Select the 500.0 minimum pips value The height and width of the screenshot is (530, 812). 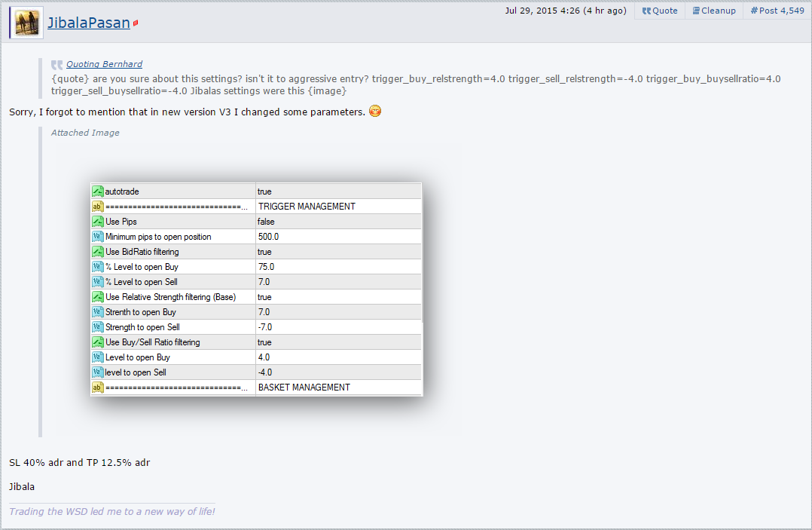339,236
